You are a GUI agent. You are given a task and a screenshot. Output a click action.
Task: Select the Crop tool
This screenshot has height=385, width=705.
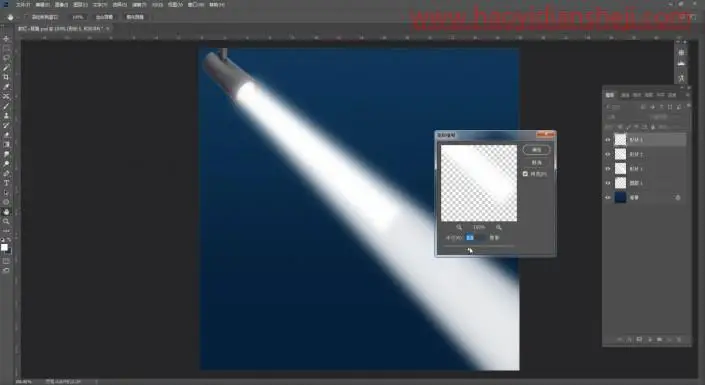(6, 77)
